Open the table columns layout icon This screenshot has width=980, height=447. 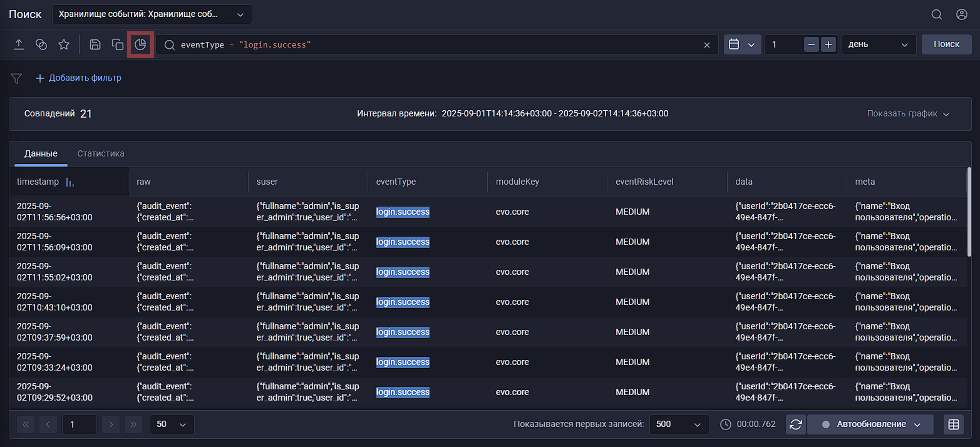point(953,424)
